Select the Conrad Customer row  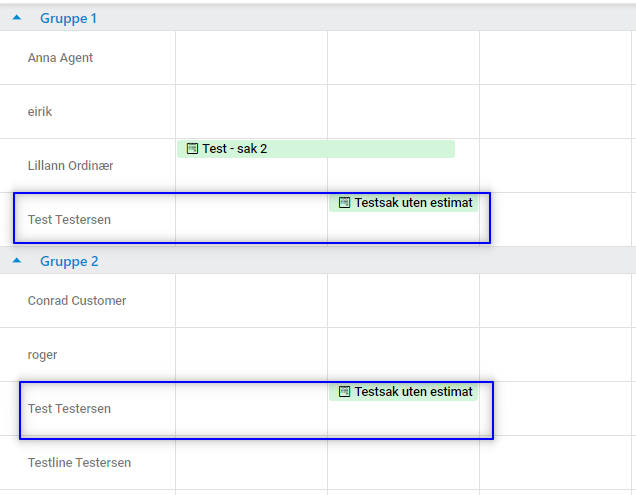point(77,301)
